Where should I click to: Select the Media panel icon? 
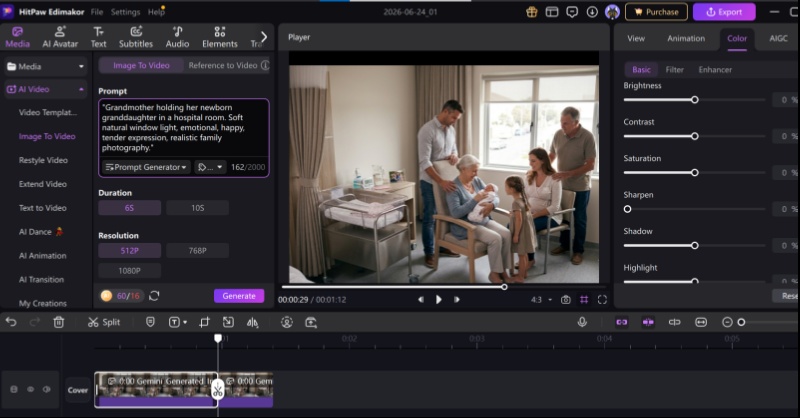(17, 37)
